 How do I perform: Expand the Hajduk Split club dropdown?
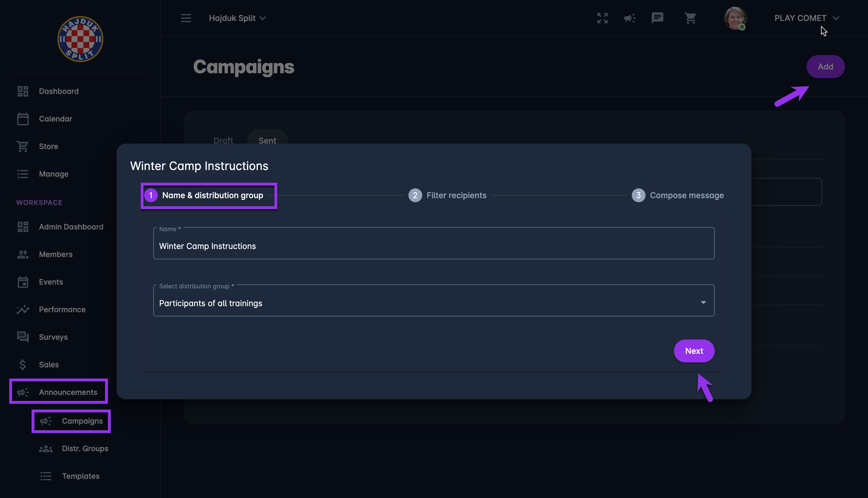click(237, 18)
